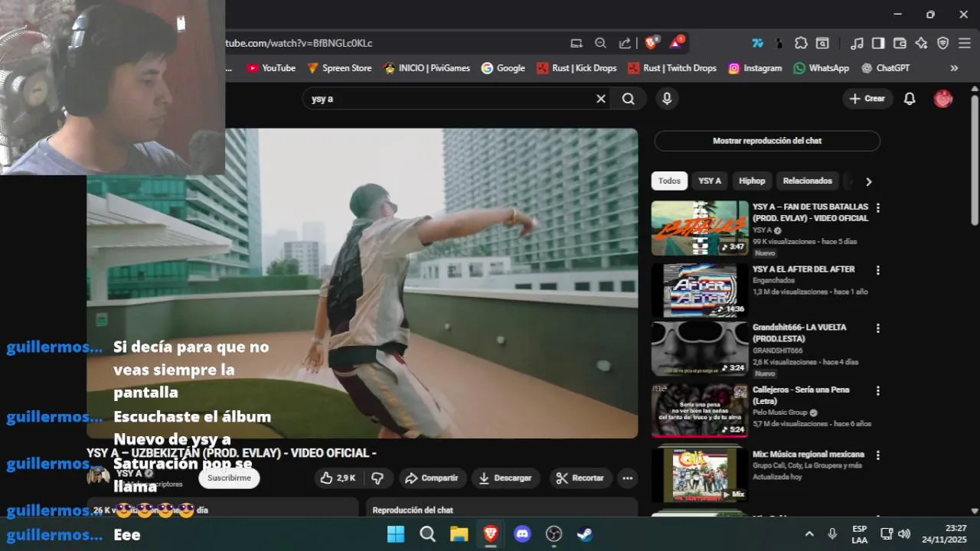Clear the YouTube search text with X

click(601, 99)
